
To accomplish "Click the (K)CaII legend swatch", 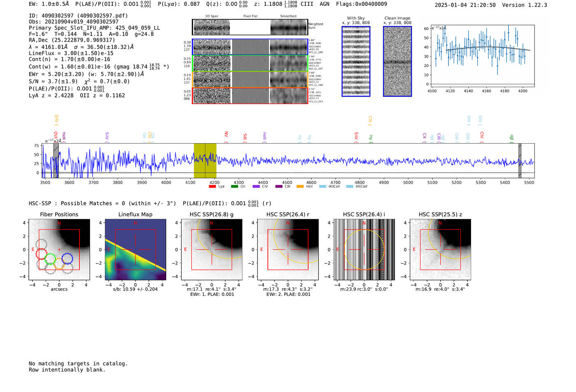I will click(323, 186).
